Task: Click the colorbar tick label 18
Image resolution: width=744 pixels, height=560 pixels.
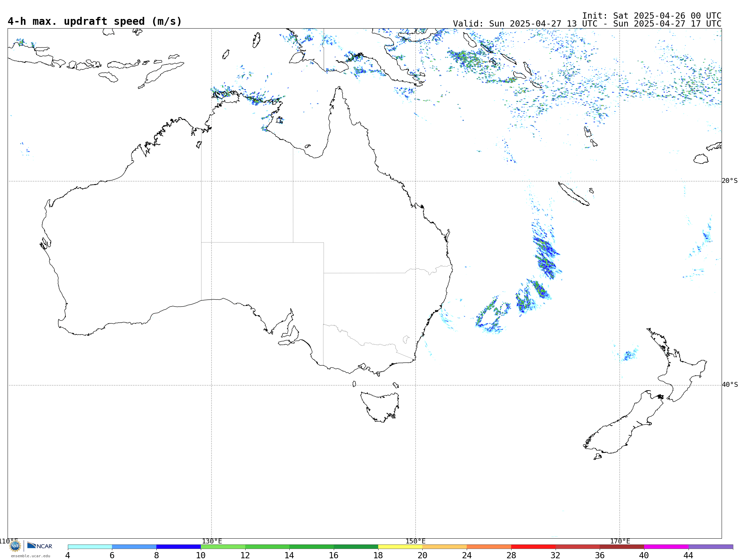Action: click(378, 556)
